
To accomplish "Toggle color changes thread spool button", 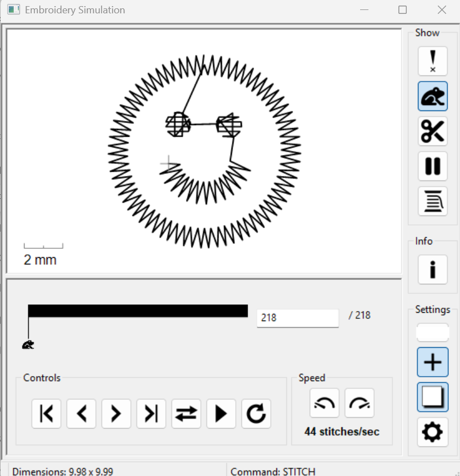I will pyautogui.click(x=432, y=201).
